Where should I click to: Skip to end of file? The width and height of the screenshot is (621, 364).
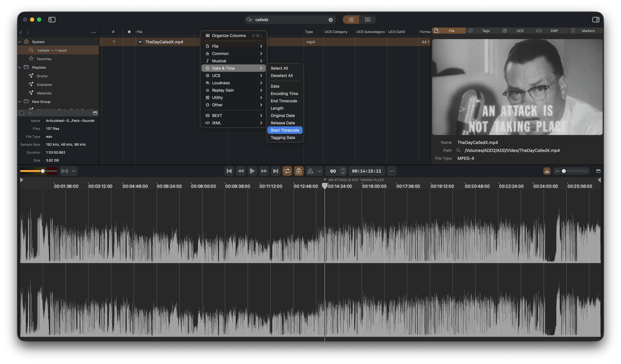(276, 171)
